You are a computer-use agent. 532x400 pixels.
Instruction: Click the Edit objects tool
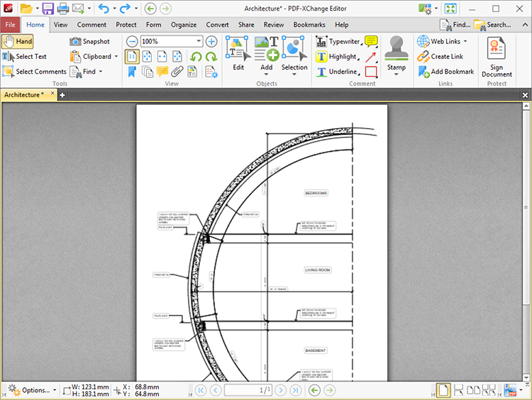[238, 54]
